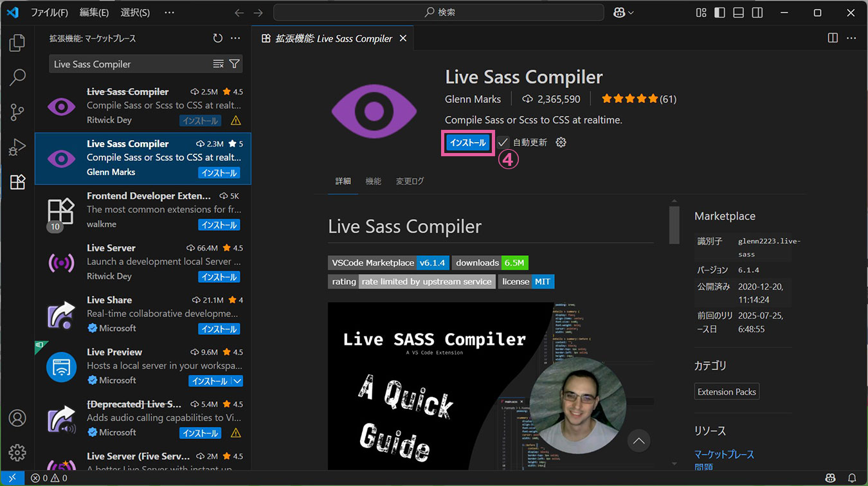Select Frontend Developer Extension pack item
The width and height of the screenshot is (868, 486).
point(143,210)
